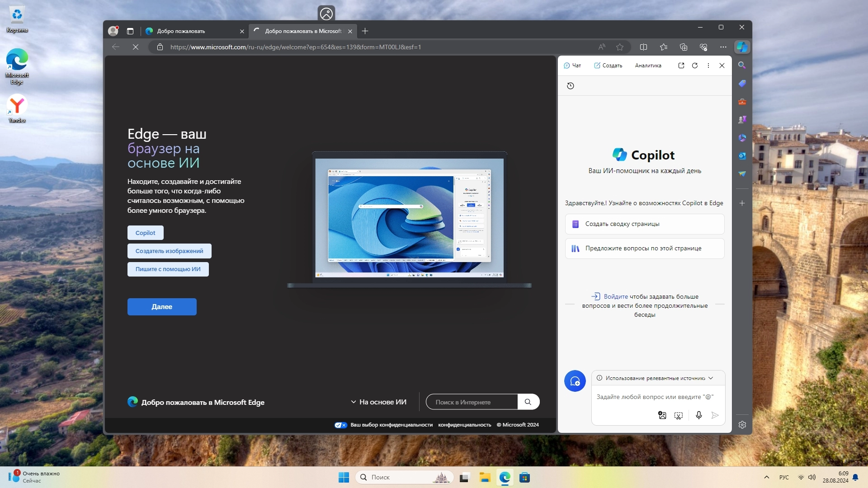Open Favorites star list icon
The width and height of the screenshot is (868, 488).
[663, 47]
